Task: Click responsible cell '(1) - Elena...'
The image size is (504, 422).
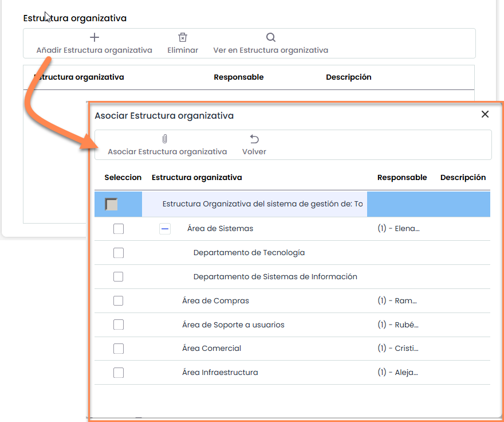Action: tap(399, 229)
